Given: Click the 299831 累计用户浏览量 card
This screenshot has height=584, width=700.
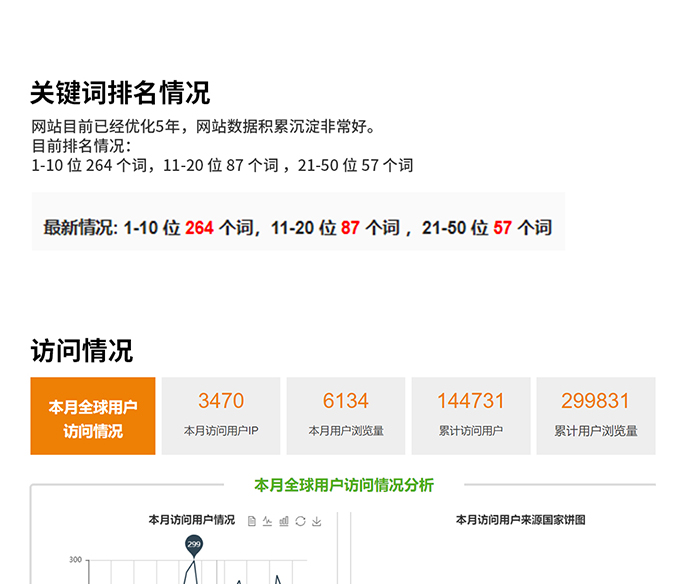Looking at the screenshot, I should [596, 416].
